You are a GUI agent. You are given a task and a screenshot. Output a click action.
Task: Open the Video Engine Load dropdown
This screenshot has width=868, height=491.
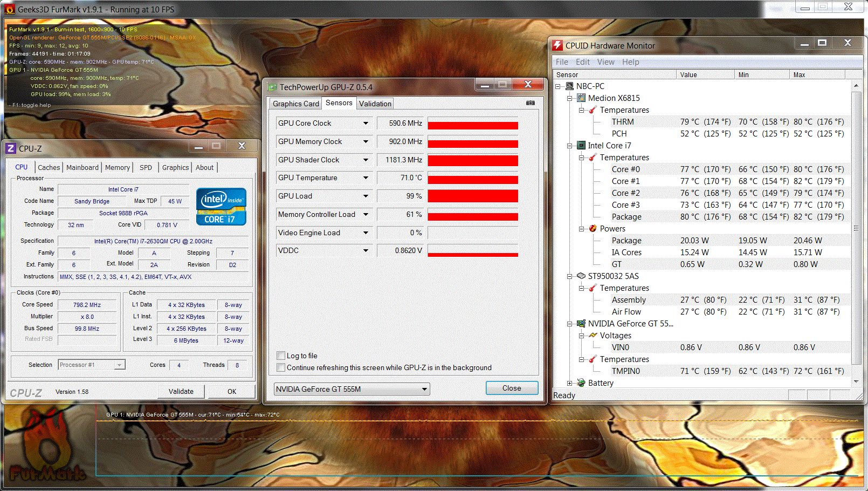(x=366, y=233)
